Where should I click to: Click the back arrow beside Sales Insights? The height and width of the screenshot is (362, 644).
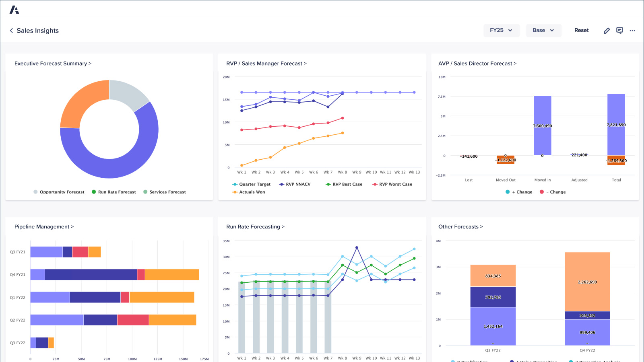tap(11, 31)
